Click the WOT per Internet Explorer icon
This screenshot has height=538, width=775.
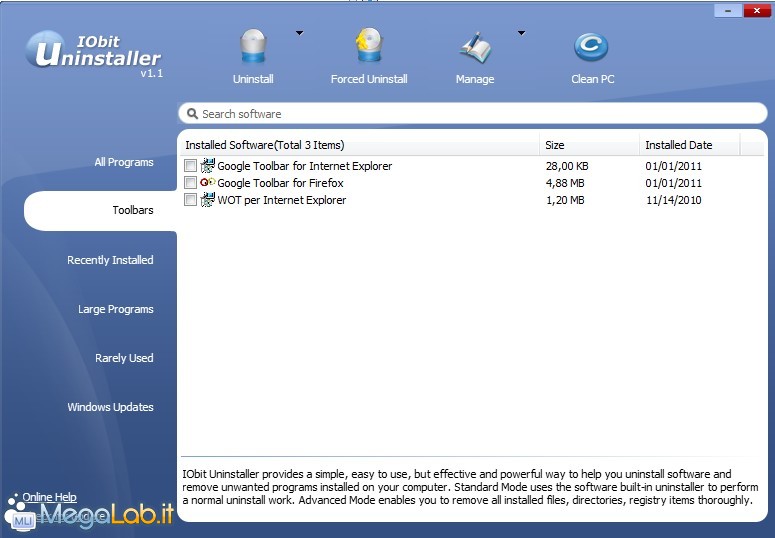[208, 200]
